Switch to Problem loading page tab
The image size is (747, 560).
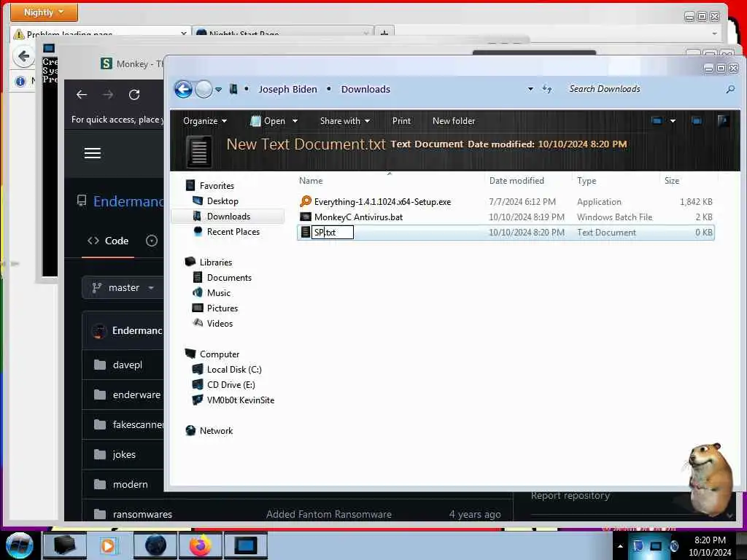coord(100,34)
